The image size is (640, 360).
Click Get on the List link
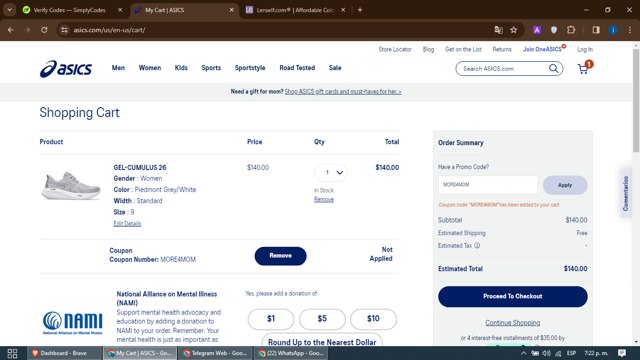tap(463, 49)
